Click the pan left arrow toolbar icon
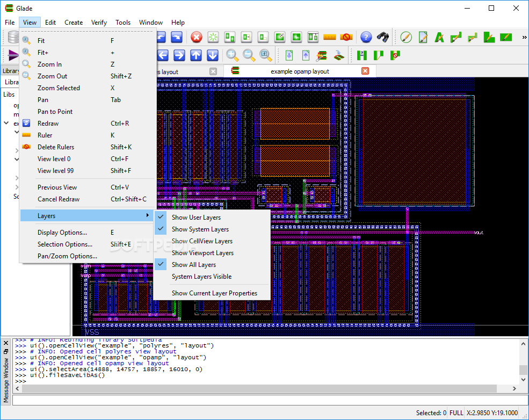 point(163,55)
